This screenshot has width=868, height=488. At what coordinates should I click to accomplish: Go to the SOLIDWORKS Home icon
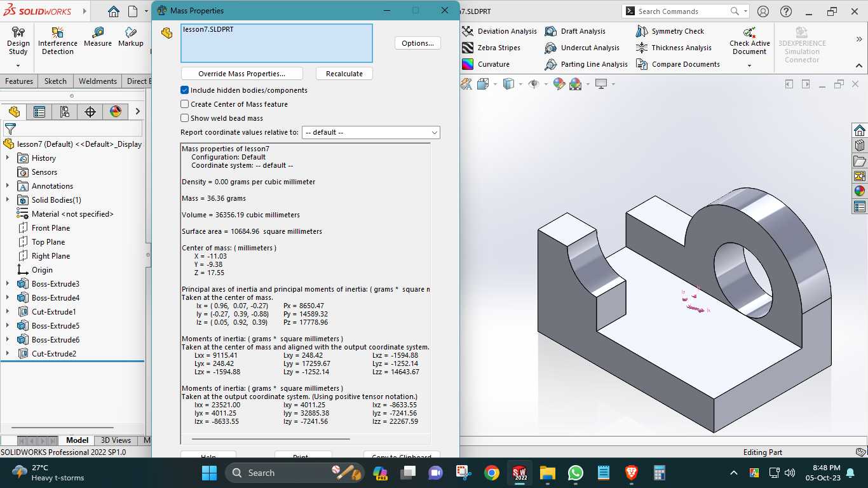click(113, 11)
